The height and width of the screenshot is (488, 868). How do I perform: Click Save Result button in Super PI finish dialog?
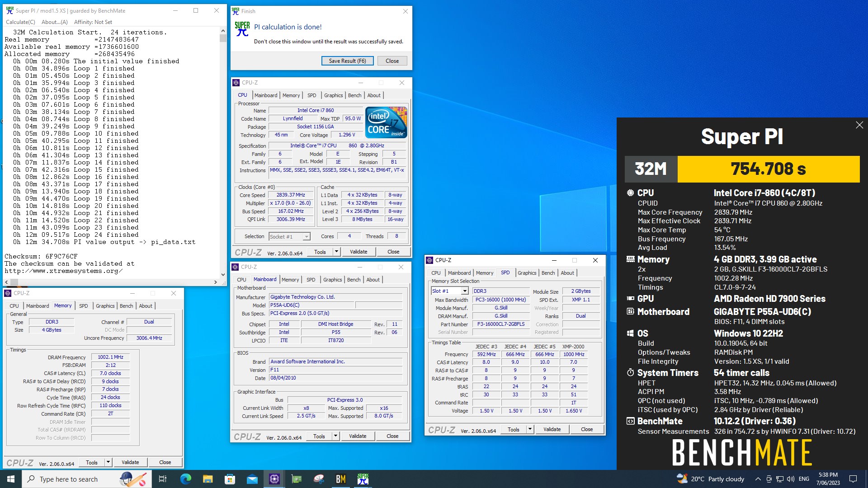[349, 60]
